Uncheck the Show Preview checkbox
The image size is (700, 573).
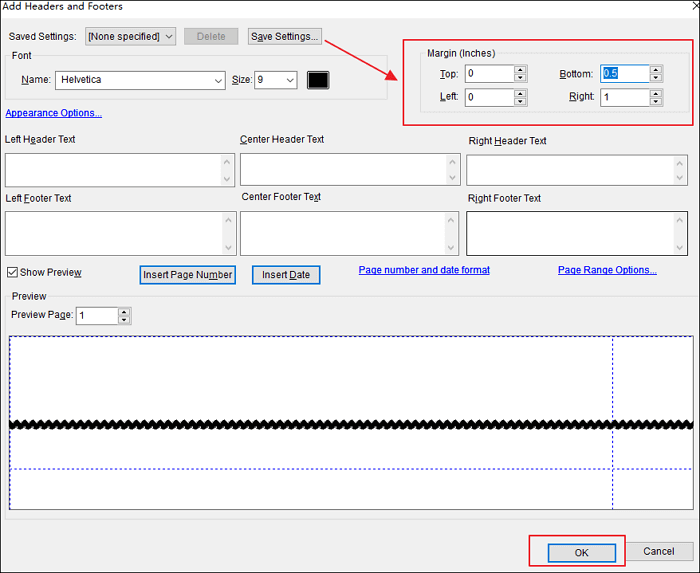pos(12,273)
